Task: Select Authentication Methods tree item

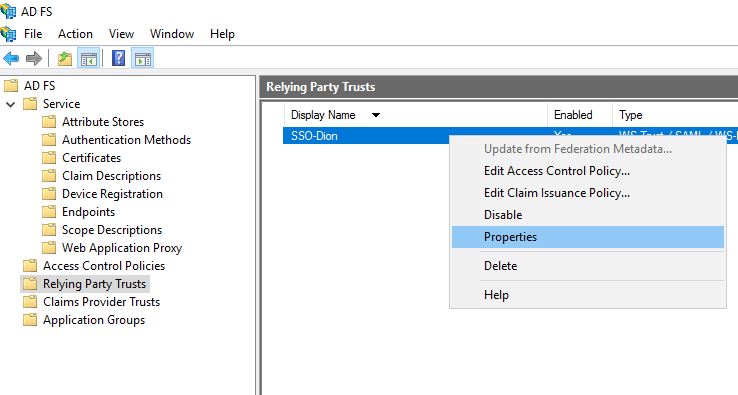Action: 126,140
